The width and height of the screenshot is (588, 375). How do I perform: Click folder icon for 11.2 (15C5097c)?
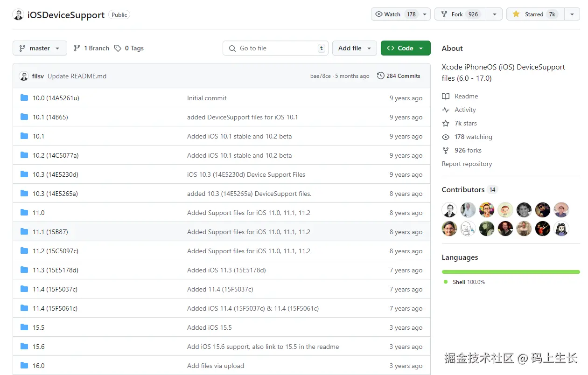(24, 251)
